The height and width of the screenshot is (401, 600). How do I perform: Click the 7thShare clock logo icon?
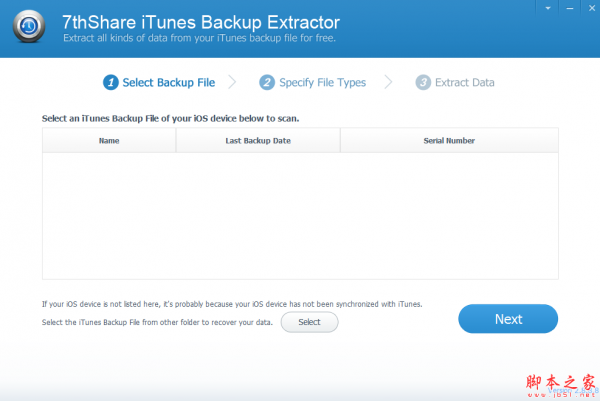click(29, 26)
